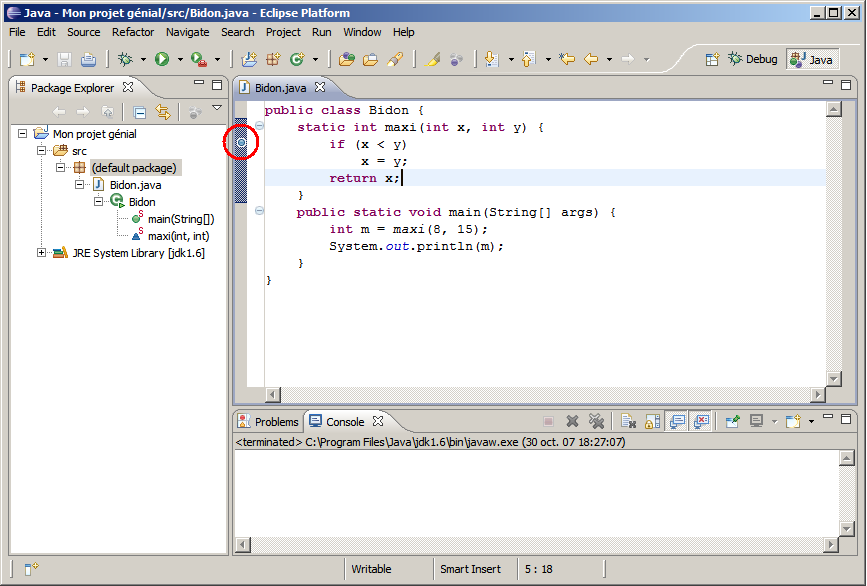This screenshot has width=867, height=586.
Task: Click the Clear Console icon
Action: (628, 422)
